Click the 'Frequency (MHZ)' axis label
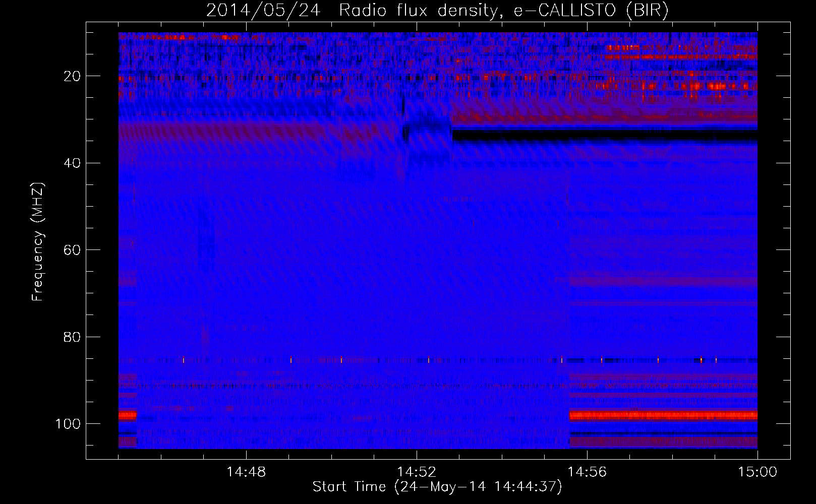The width and height of the screenshot is (816, 504). tap(38, 242)
